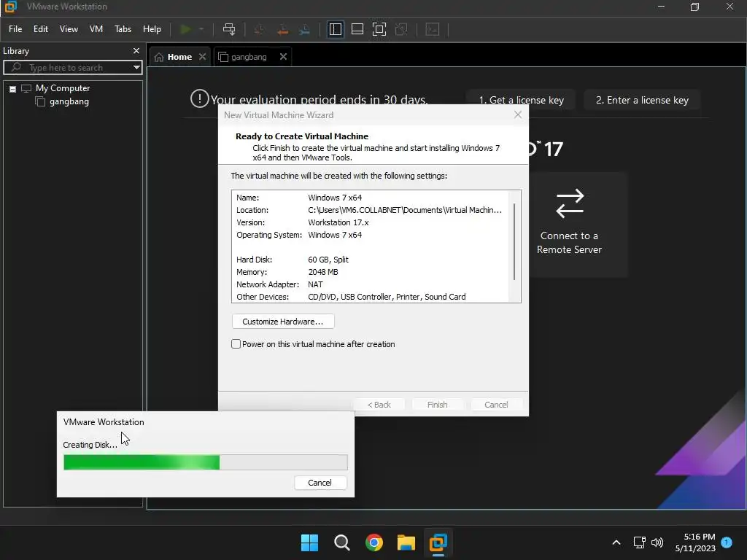The image size is (747, 560).
Task: Close the New Virtual Machine Wizard dialog
Action: tap(518, 114)
